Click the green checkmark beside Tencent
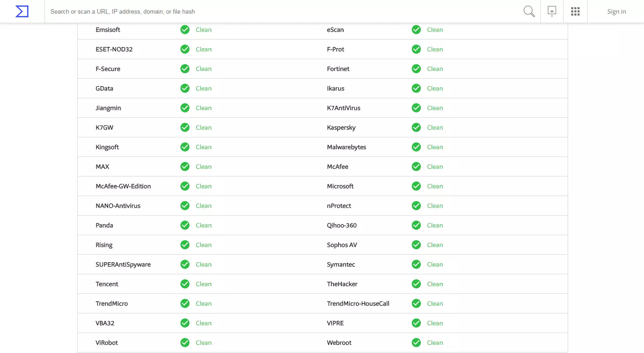The height and width of the screenshot is (353, 644). coord(185,284)
